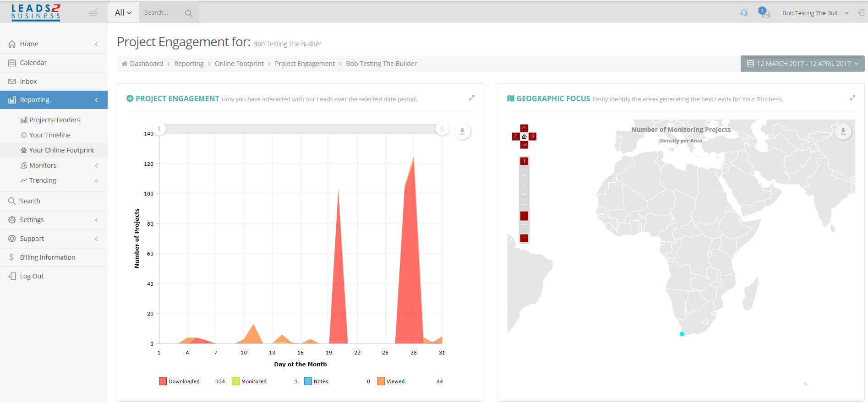Download the Project Engagement chart

[x=462, y=131]
